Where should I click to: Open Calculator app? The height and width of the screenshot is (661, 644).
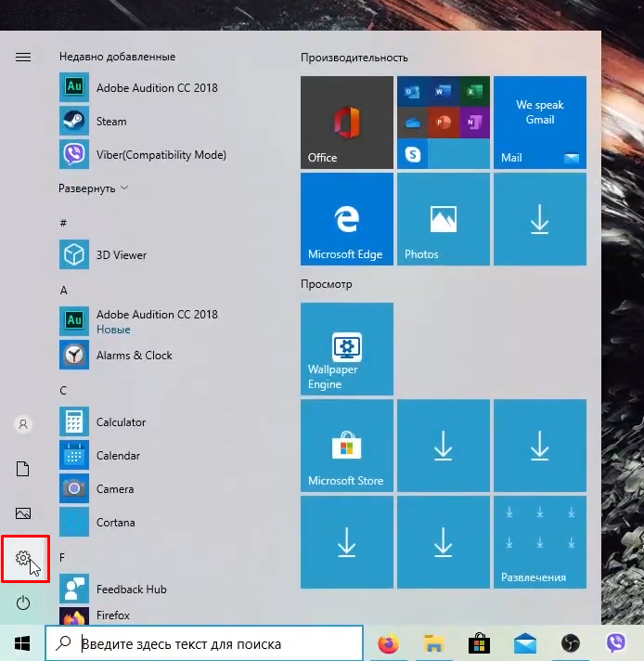pyautogui.click(x=103, y=422)
